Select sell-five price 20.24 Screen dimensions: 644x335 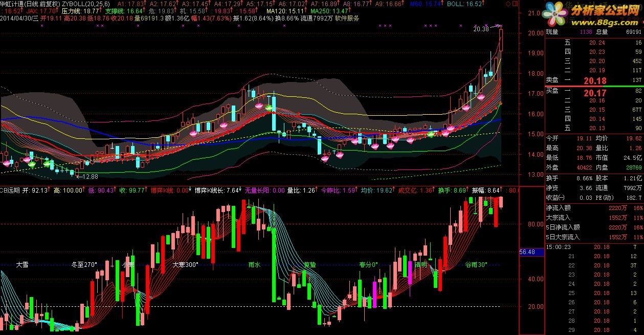pyautogui.click(x=597, y=43)
